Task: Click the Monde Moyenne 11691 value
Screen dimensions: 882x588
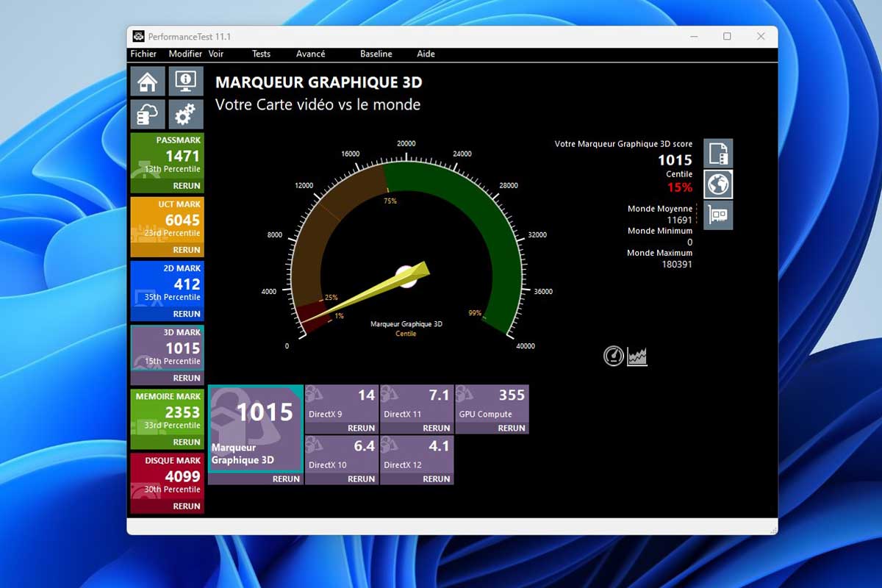Action: point(679,220)
